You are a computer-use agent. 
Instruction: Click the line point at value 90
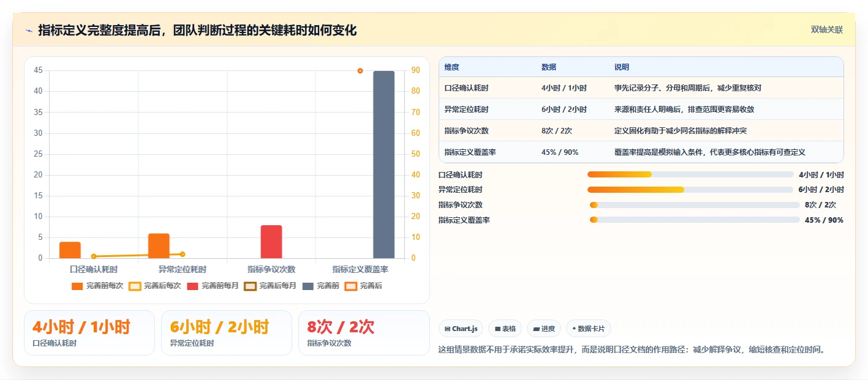360,71
